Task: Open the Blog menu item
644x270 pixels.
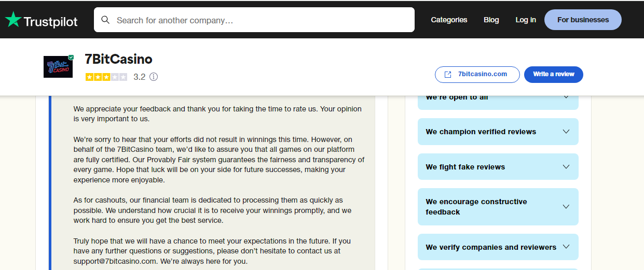Action: tap(491, 20)
